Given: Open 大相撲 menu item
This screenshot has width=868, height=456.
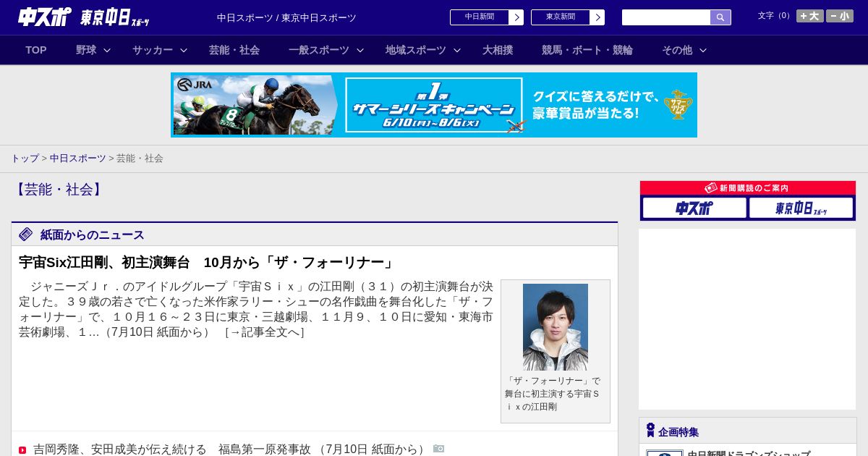Looking at the screenshot, I should 498,50.
